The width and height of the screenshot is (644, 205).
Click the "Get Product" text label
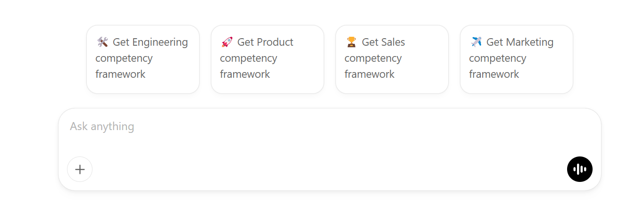(x=265, y=42)
